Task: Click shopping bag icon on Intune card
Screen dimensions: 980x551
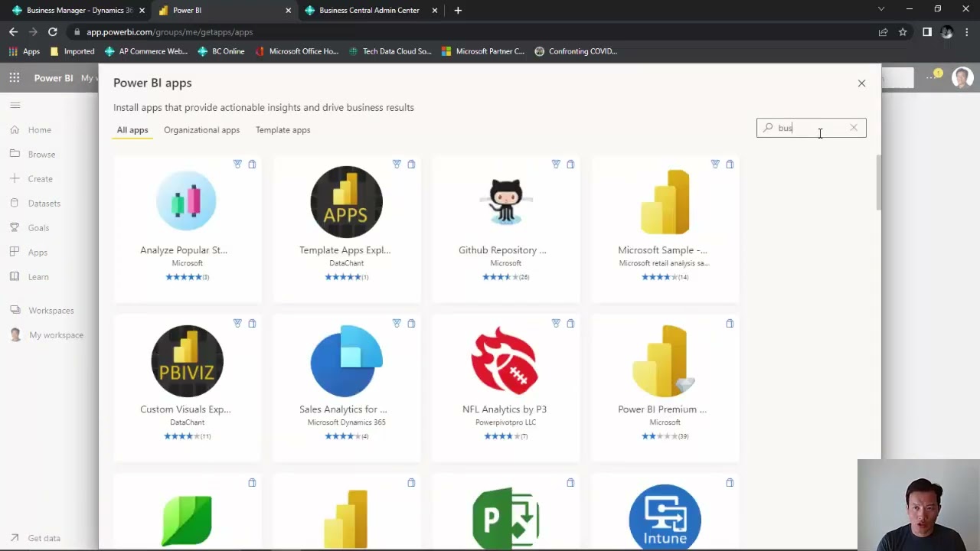Action: pos(730,482)
